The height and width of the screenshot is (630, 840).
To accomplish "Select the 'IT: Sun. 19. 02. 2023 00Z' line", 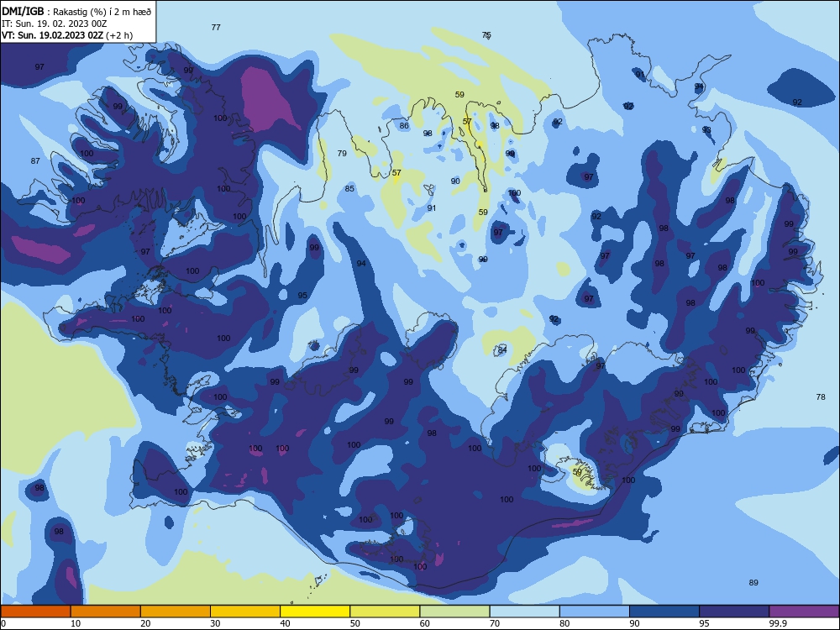I will point(54,24).
